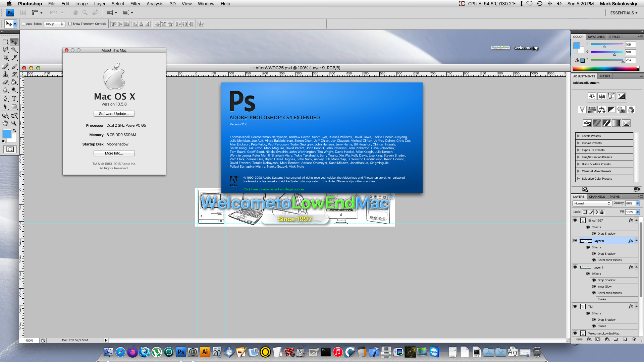Select the Crop tool
Screen dimensions: 644x362
[6, 58]
